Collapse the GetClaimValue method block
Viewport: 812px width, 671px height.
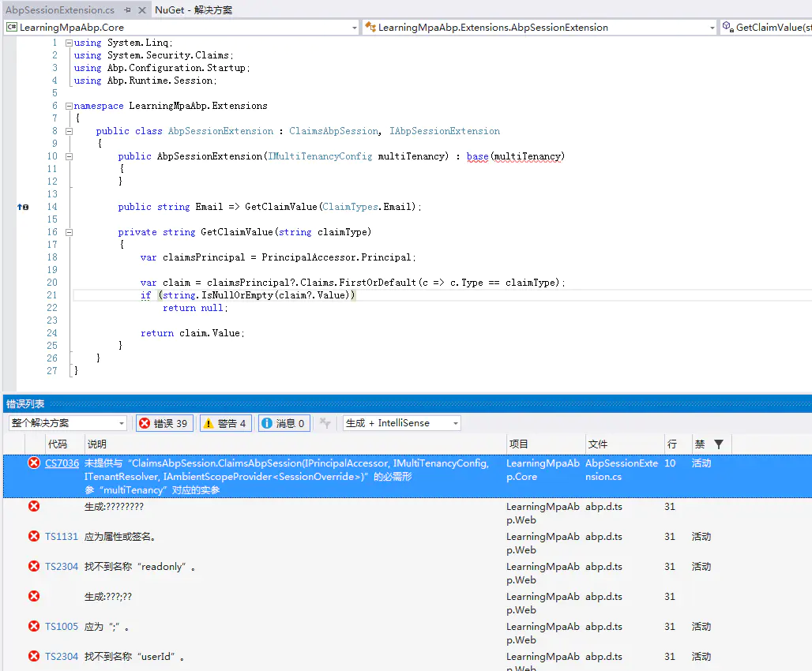69,232
